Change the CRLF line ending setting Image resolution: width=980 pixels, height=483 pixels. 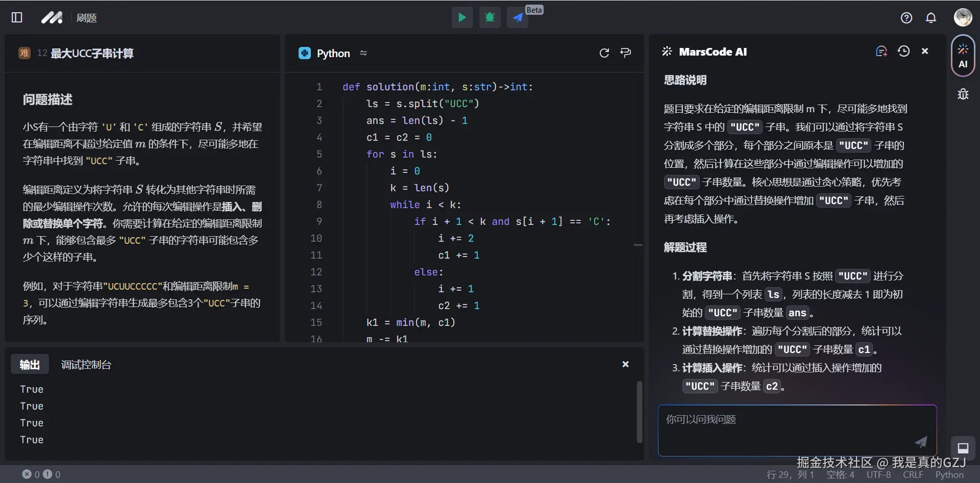[x=912, y=475]
